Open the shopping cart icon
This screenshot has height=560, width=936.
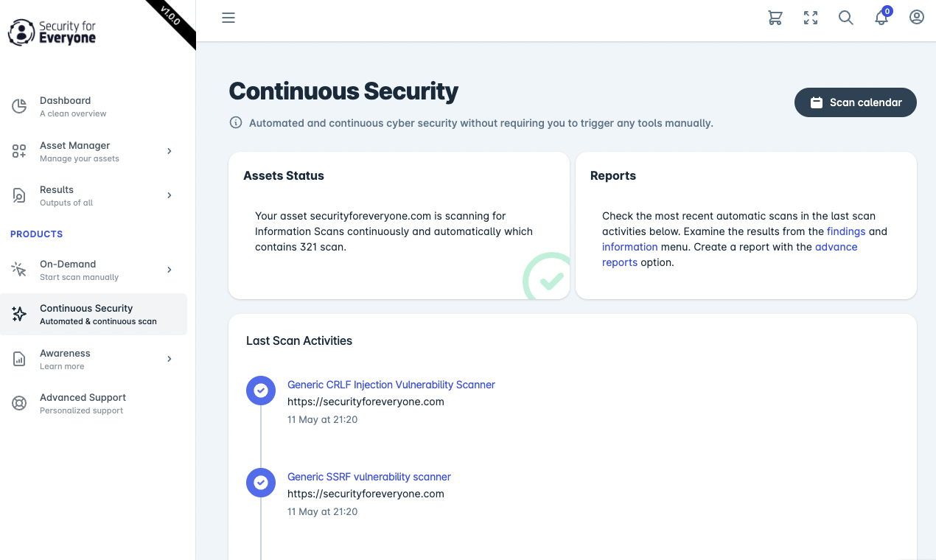point(775,18)
